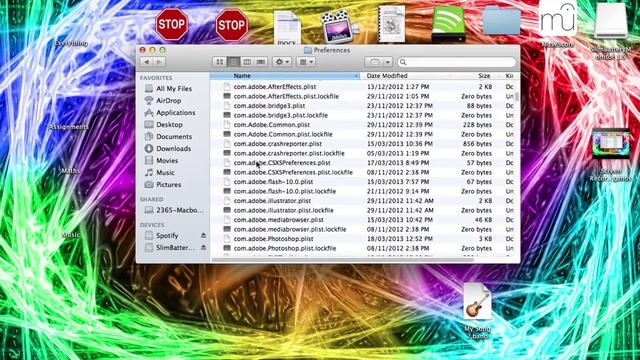
Task: Click the Finder vertical scrollbar
Action: [x=517, y=97]
